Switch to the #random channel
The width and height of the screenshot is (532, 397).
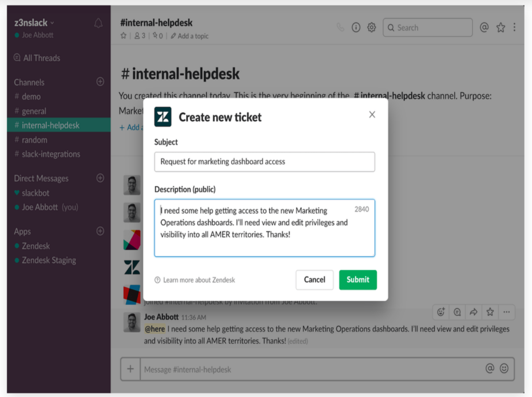coord(35,140)
